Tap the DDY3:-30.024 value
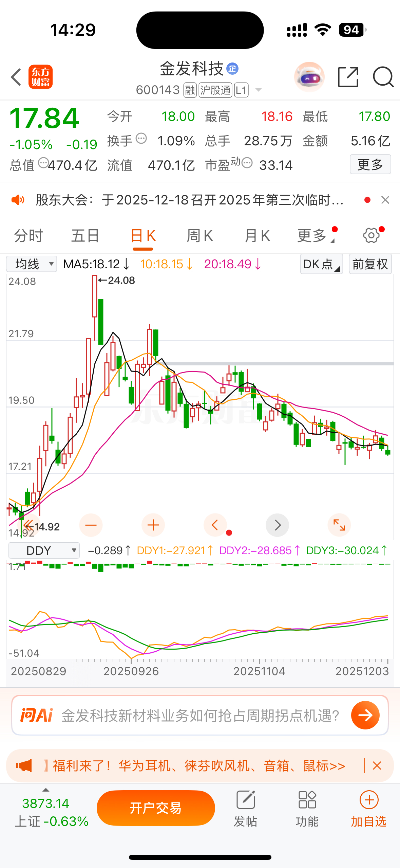400x868 pixels. pyautogui.click(x=346, y=550)
